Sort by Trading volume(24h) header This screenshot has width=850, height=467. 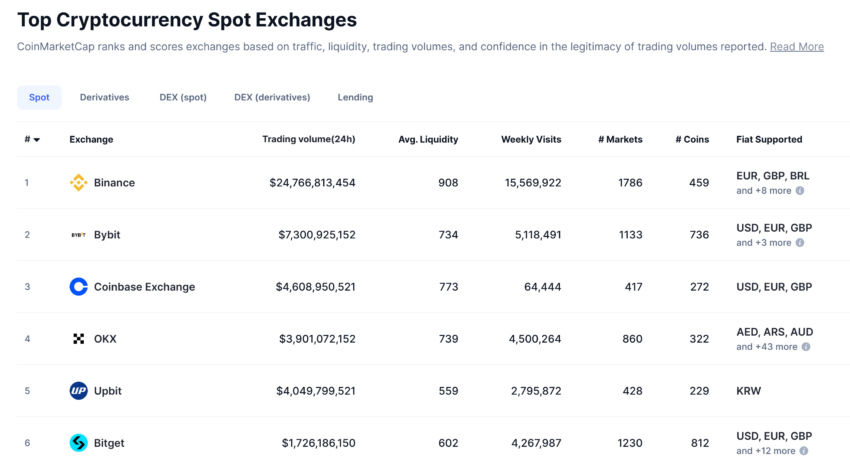(308, 139)
